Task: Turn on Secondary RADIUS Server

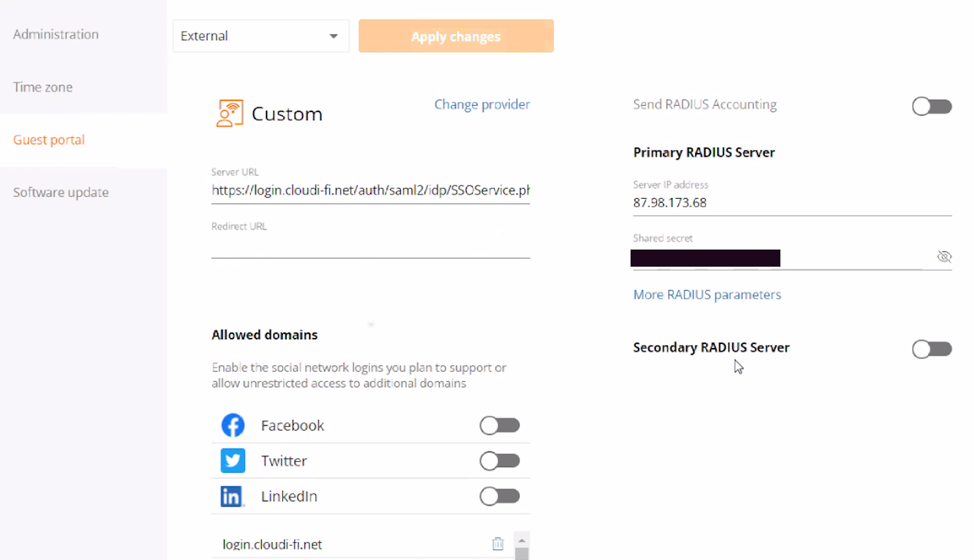Action: click(931, 349)
